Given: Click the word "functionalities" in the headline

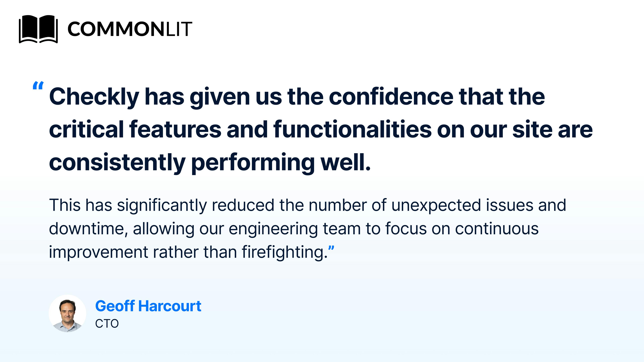Looking at the screenshot, I should (353, 129).
